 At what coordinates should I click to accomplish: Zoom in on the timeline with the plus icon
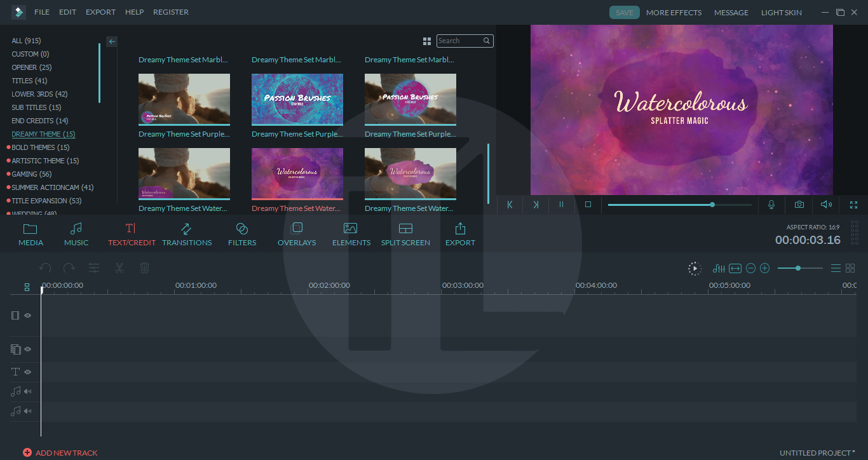(764, 268)
